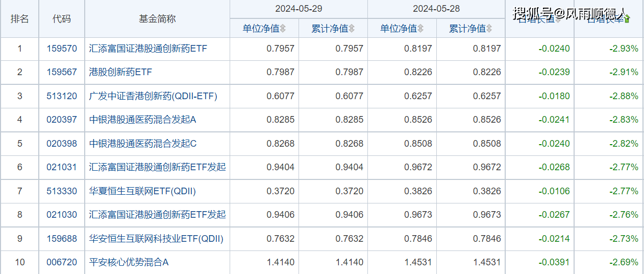Open fund code 006720 link

62,262
